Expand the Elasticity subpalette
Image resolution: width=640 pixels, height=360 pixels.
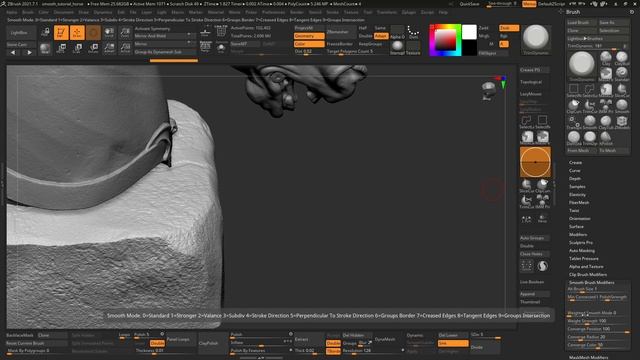point(577,195)
